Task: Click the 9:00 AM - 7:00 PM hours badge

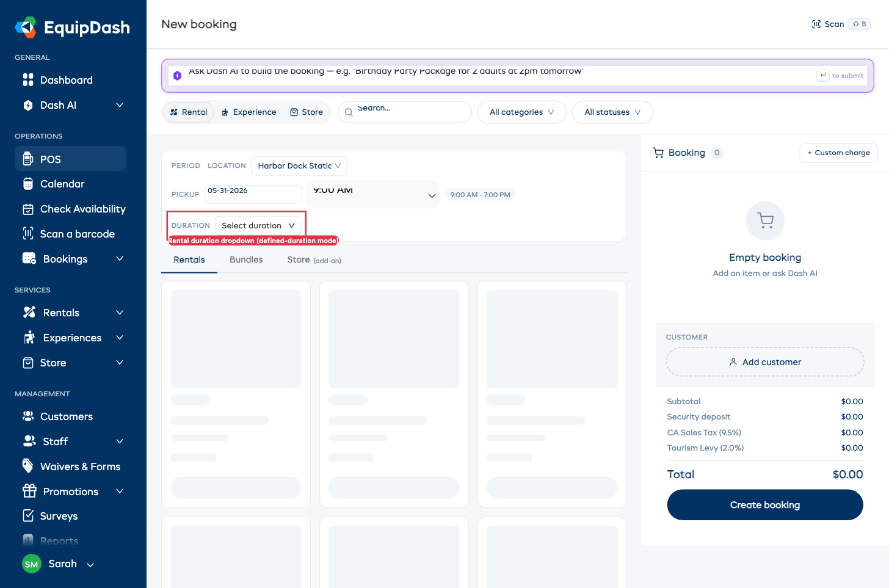Action: [x=480, y=195]
